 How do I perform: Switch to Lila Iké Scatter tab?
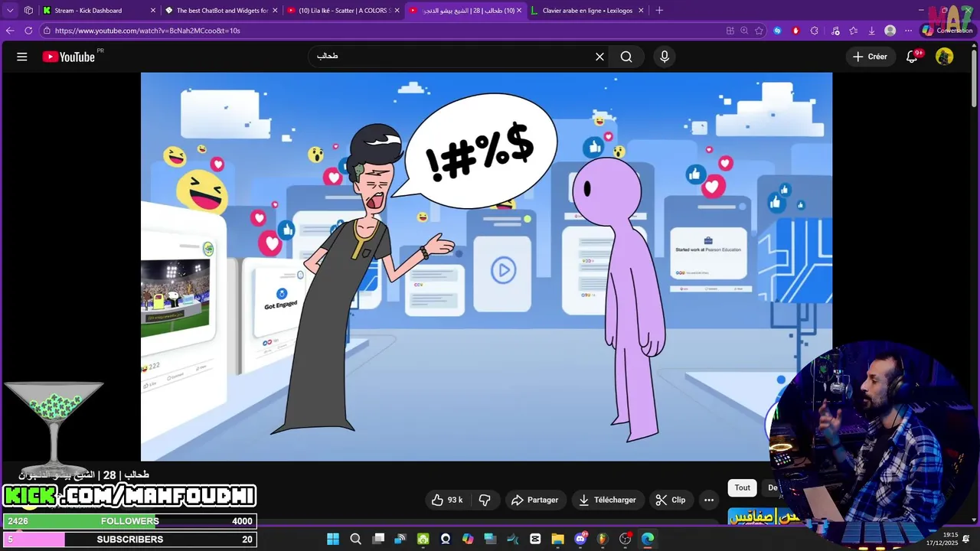pyautogui.click(x=345, y=11)
